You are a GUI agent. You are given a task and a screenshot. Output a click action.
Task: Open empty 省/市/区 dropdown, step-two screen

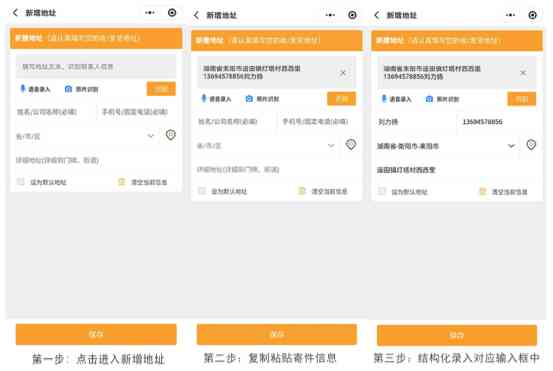[x=266, y=146]
